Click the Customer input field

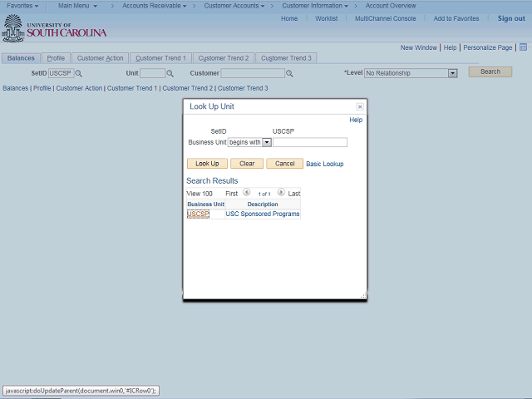[253, 73]
